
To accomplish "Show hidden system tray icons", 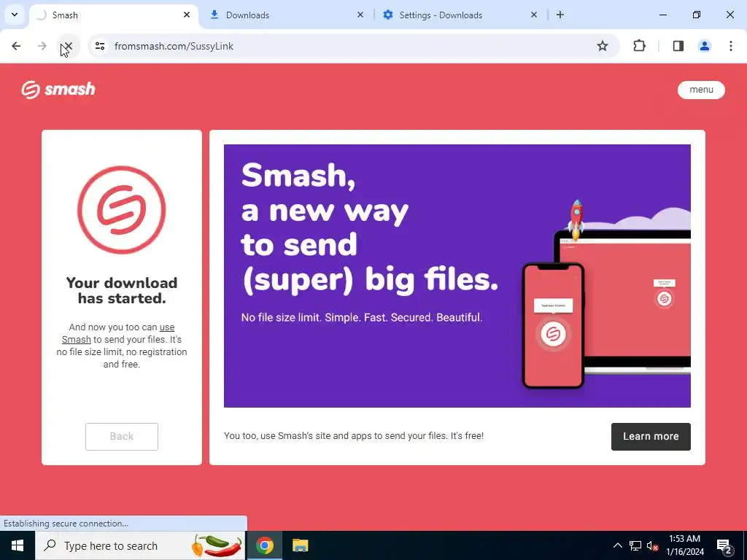I will click(617, 545).
